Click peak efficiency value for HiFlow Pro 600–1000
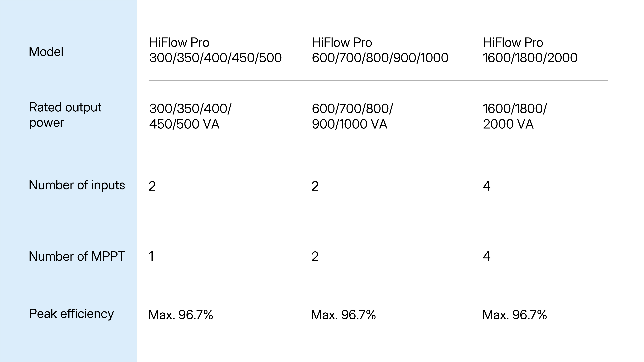This screenshot has height=362, width=644. coord(343,315)
